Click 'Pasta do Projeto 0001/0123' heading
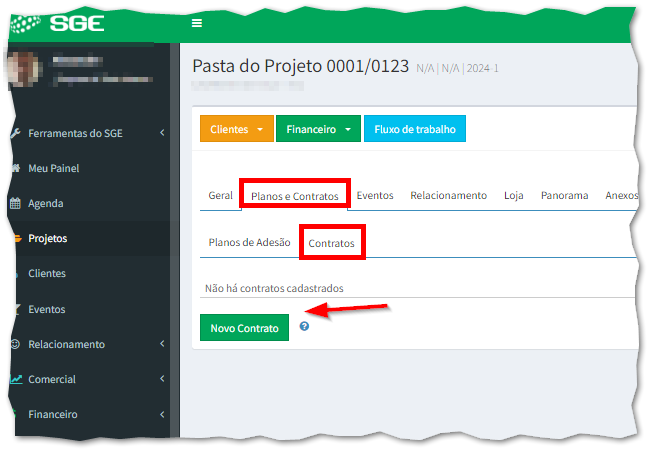Screen dimensions: 649x451 click(300, 66)
